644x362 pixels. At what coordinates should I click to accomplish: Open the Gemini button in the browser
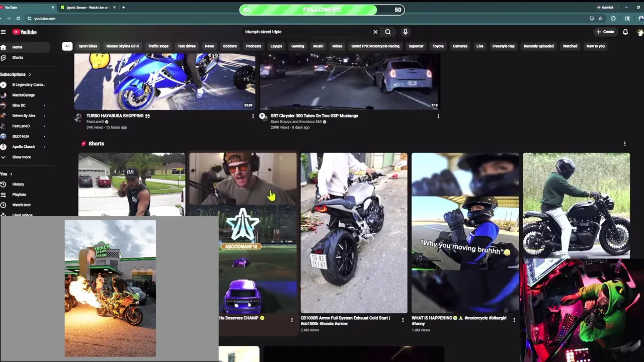tap(605, 7)
